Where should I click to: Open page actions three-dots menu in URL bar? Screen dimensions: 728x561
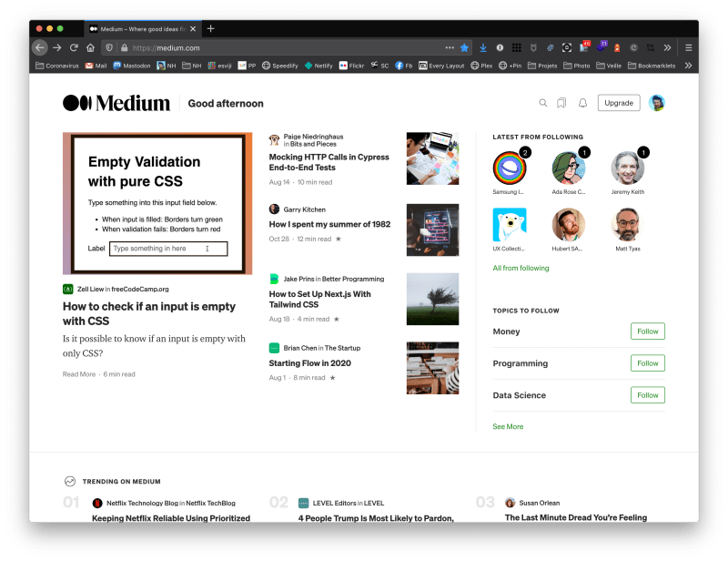click(450, 47)
